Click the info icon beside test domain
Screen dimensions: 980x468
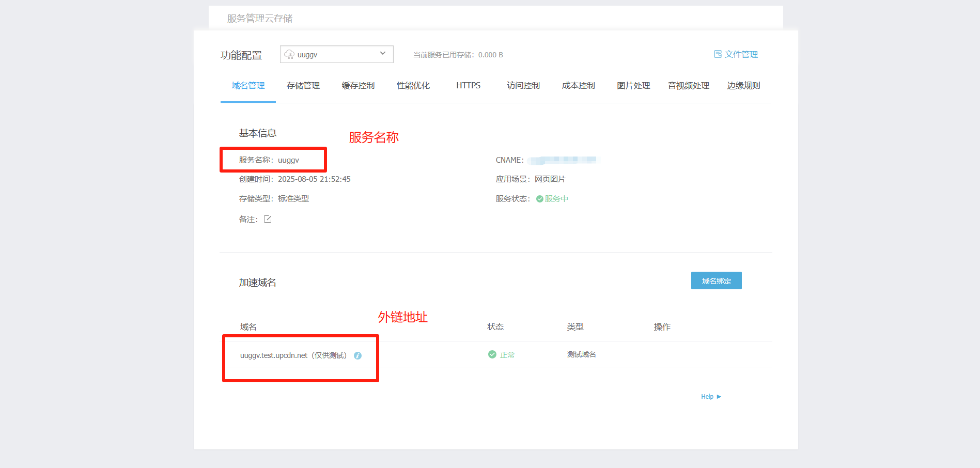tap(357, 355)
